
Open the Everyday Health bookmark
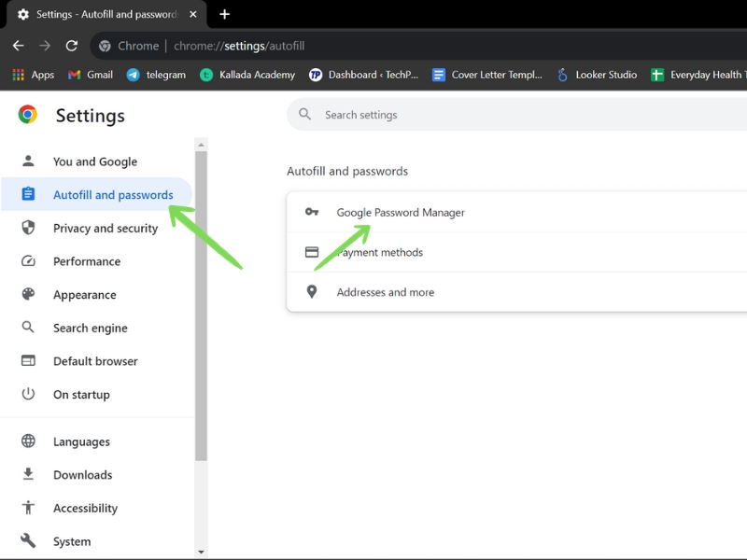pos(698,75)
